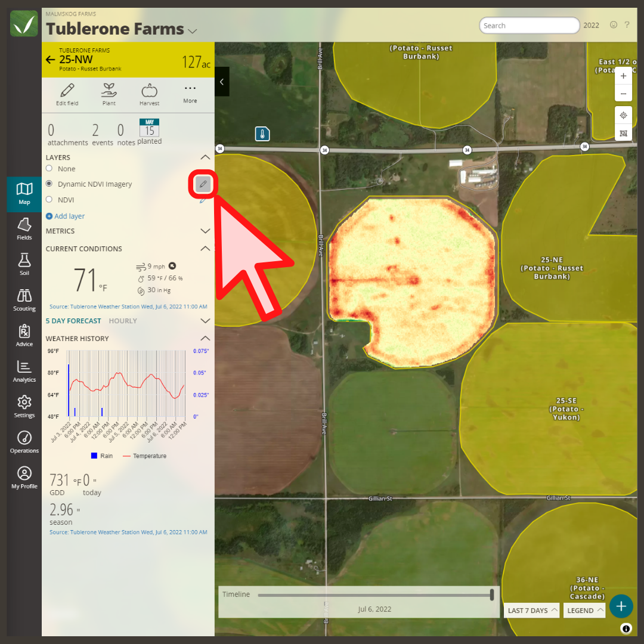Image resolution: width=644 pixels, height=644 pixels.
Task: Click the Malmskog Farms organization label
Action: [70, 14]
